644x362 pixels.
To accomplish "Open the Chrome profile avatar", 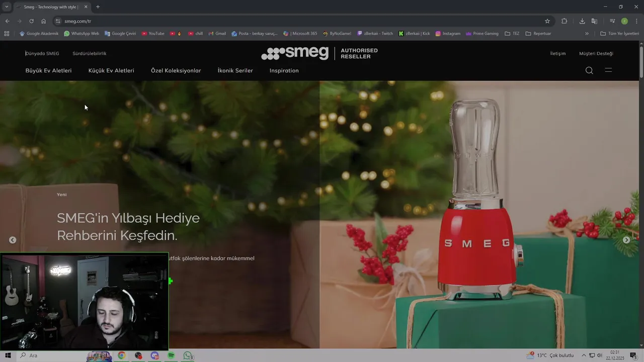I will (624, 21).
